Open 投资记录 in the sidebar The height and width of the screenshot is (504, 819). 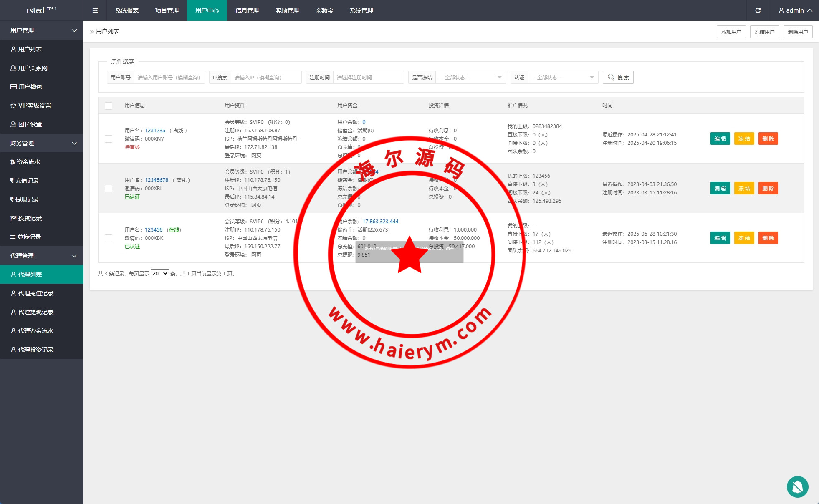tap(30, 218)
